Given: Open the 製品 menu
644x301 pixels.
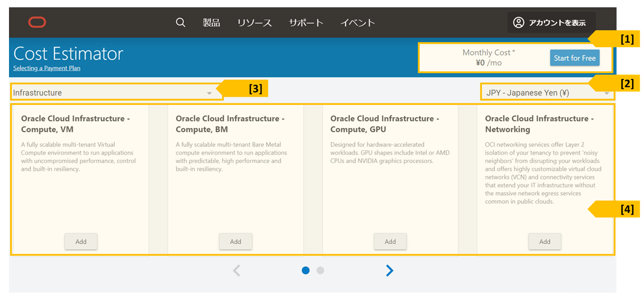Looking at the screenshot, I should click(x=211, y=23).
